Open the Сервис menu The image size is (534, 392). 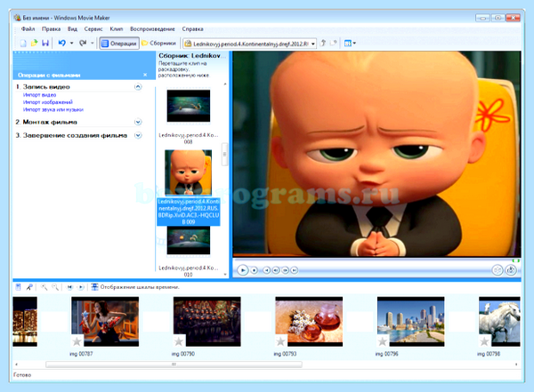(93, 29)
